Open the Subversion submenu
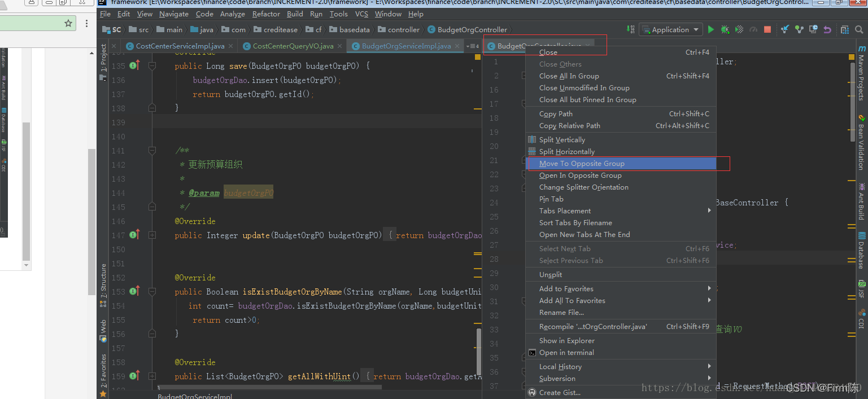 pos(621,378)
